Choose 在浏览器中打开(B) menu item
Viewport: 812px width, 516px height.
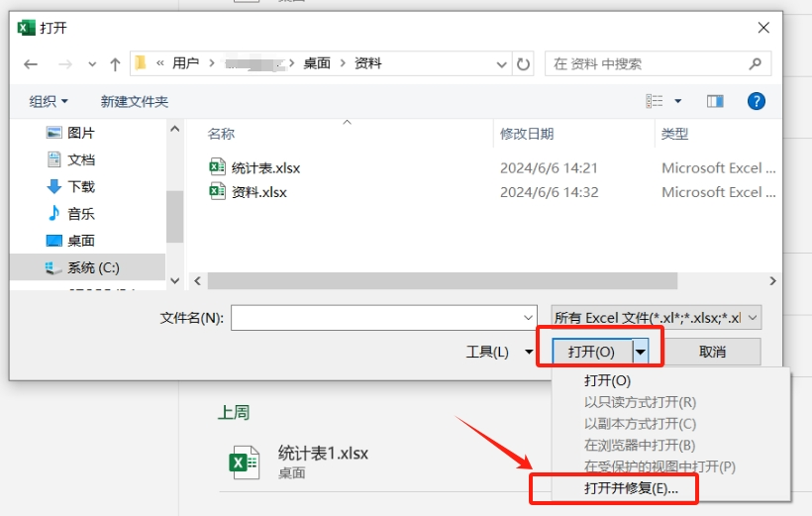tap(640, 445)
